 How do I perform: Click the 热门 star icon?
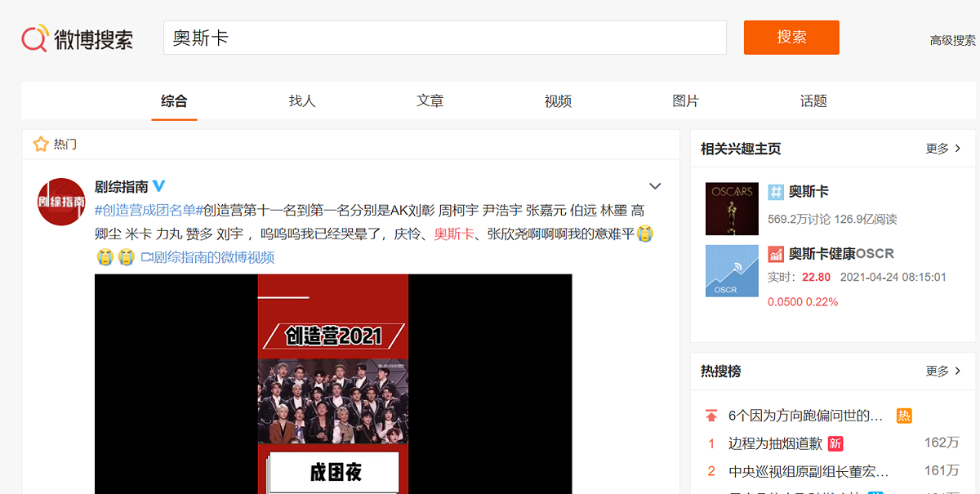coord(41,145)
